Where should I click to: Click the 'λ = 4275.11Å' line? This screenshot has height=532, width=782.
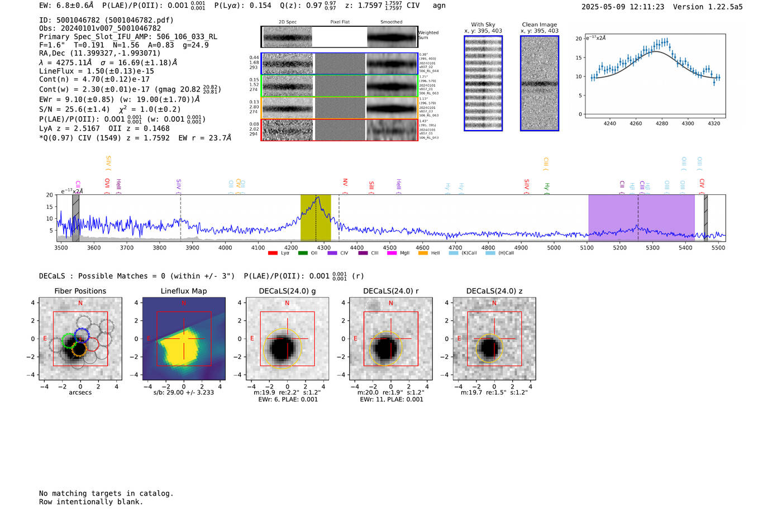click(x=108, y=63)
